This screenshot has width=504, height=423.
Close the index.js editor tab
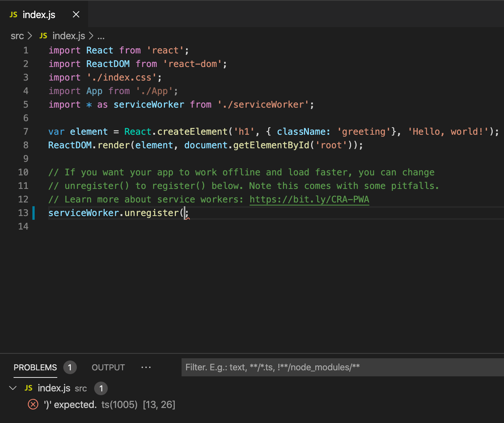click(76, 14)
